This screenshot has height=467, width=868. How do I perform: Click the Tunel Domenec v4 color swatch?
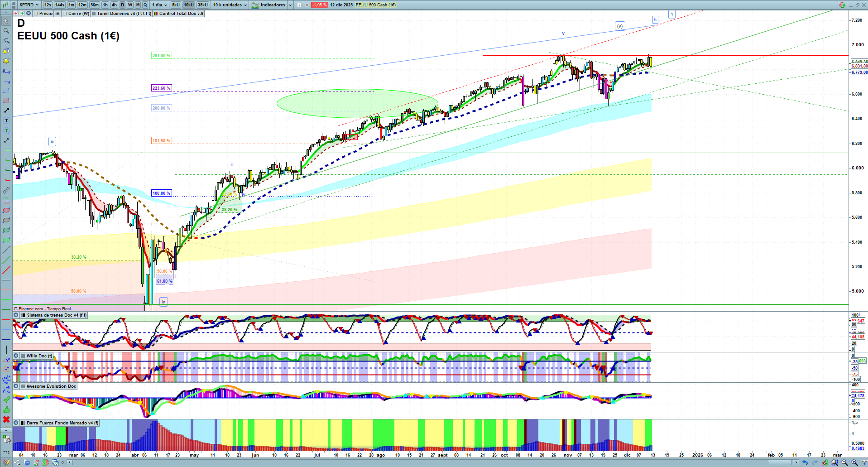coord(94,14)
